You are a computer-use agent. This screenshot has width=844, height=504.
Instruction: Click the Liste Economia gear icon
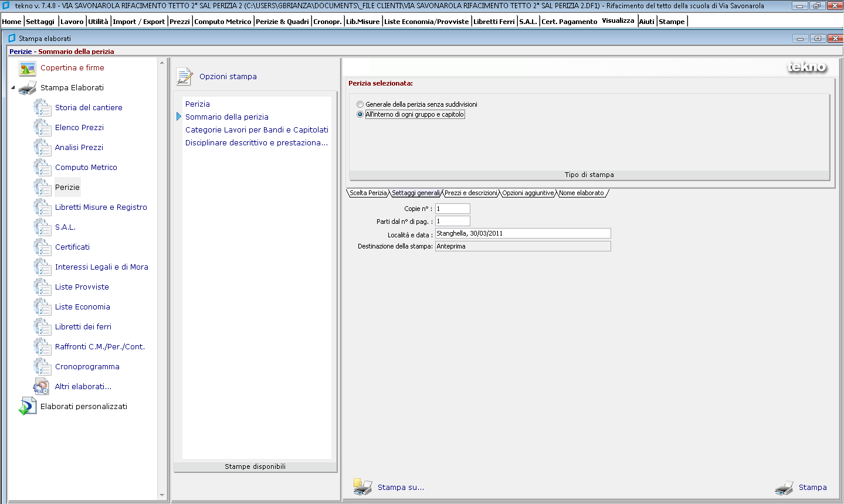[42, 307]
